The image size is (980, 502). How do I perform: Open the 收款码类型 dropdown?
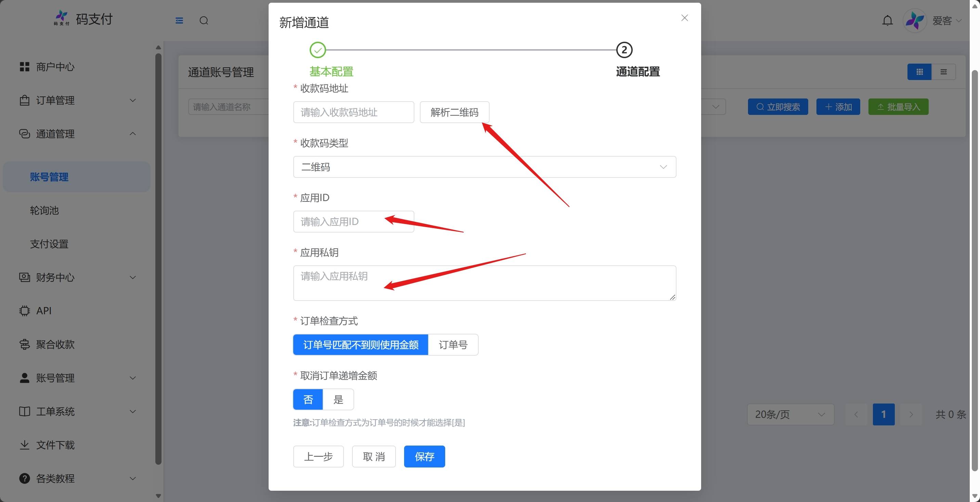pyautogui.click(x=484, y=167)
